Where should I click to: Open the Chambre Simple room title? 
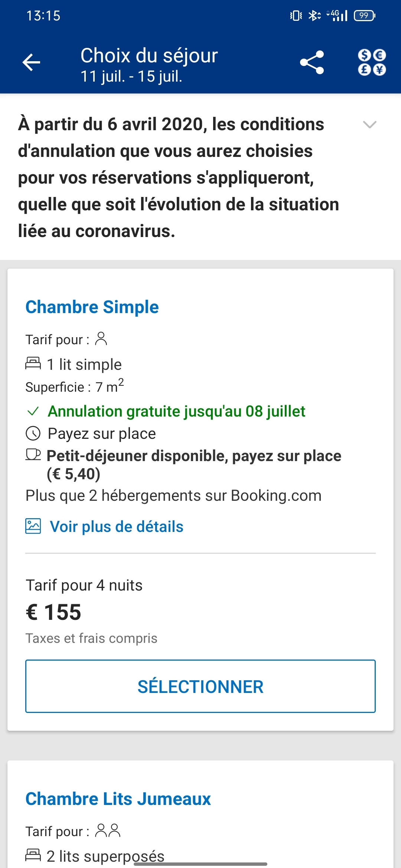coord(92,307)
